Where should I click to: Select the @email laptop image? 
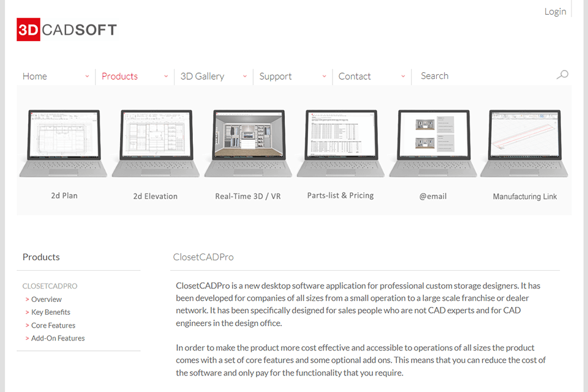(x=433, y=143)
